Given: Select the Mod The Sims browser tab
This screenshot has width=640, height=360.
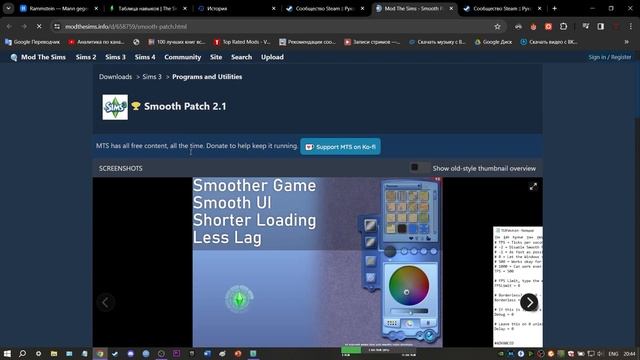Looking at the screenshot, I should pos(414,8).
